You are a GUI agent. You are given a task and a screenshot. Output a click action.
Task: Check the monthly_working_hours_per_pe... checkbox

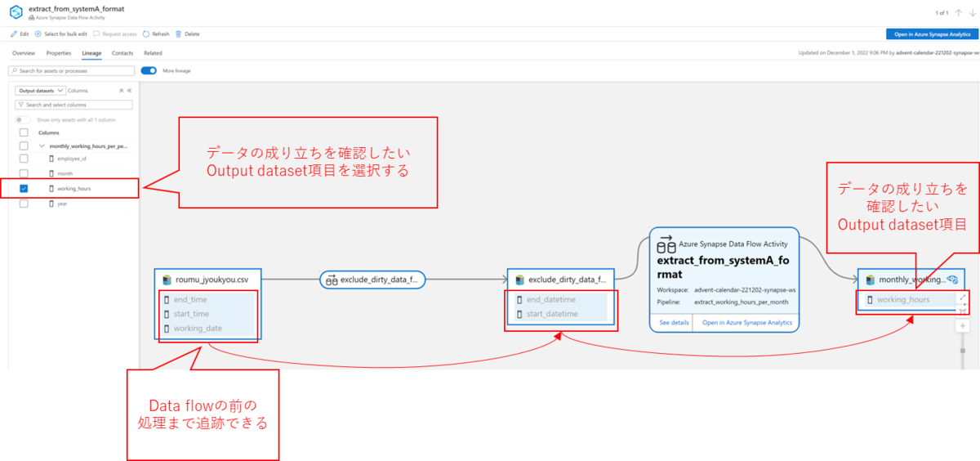point(24,145)
